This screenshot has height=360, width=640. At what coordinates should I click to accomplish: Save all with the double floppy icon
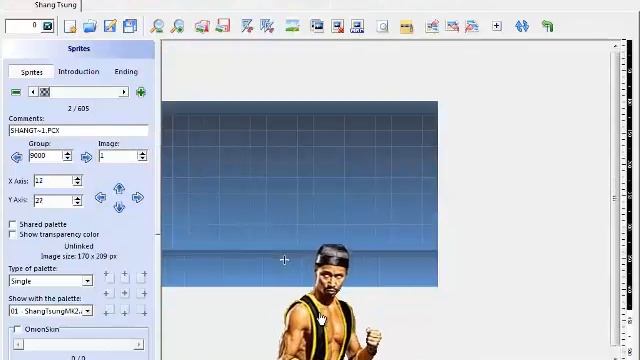point(130,27)
